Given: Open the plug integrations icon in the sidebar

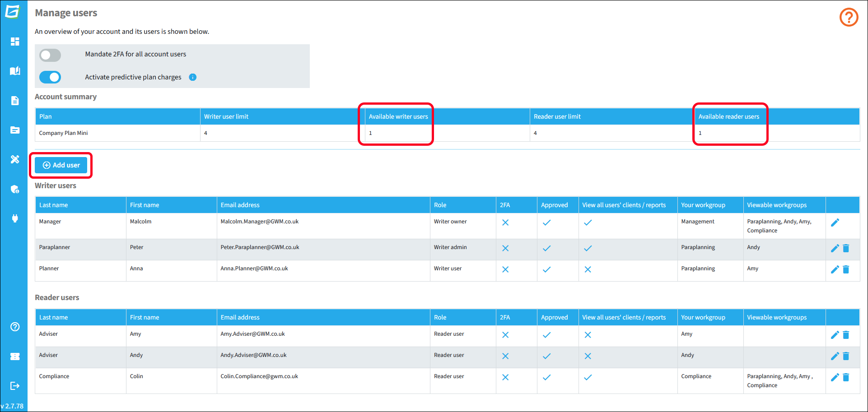Looking at the screenshot, I should (15, 218).
